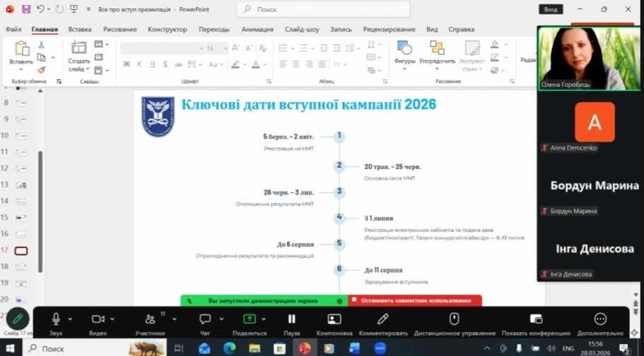Open the Анимация ribbon tab
This screenshot has width=644, height=356.
(x=257, y=29)
